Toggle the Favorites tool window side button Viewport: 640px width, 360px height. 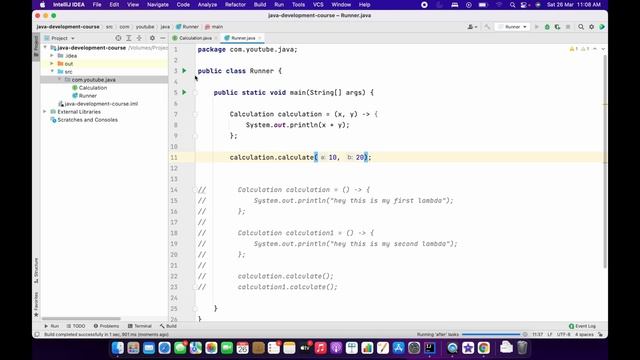coord(36,304)
